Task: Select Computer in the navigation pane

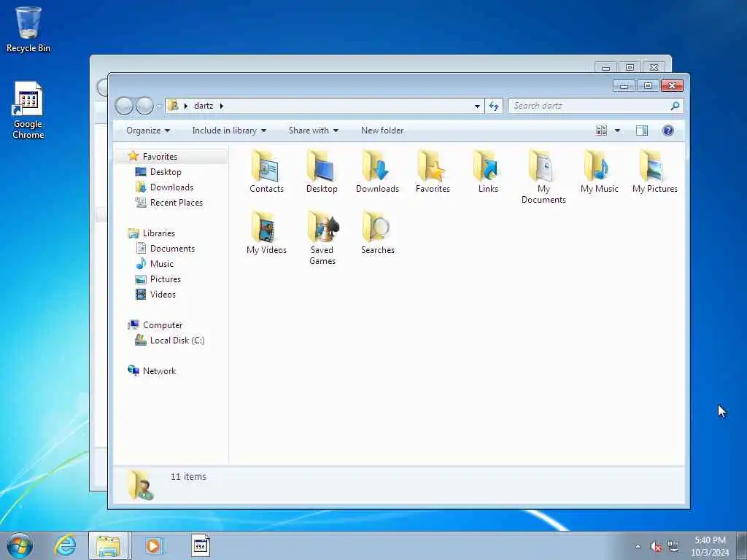Action: point(163,324)
